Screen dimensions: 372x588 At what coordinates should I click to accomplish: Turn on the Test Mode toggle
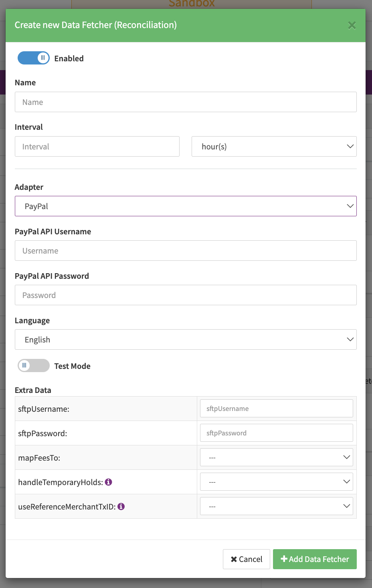34,366
